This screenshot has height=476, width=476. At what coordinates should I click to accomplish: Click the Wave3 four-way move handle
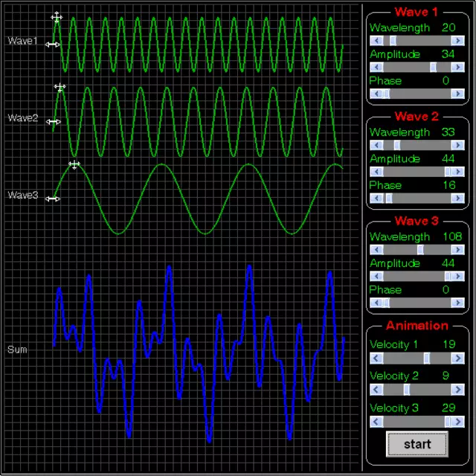74,164
